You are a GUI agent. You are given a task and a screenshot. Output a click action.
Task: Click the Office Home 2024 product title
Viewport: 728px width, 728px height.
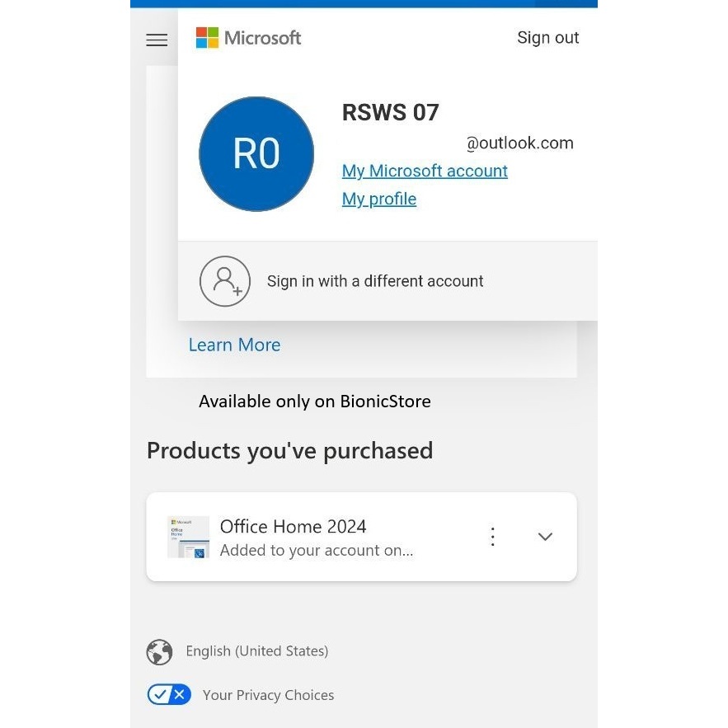click(x=293, y=526)
